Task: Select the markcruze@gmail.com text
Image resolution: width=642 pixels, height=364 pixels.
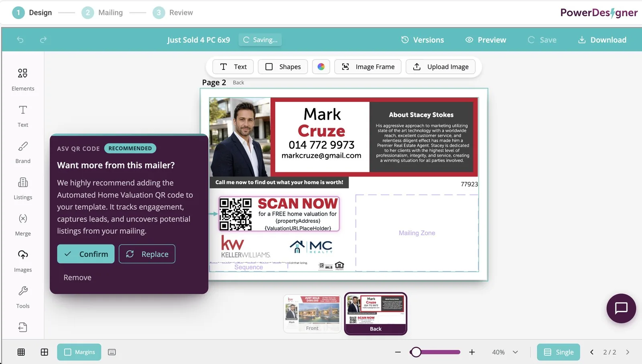Action: [321, 156]
